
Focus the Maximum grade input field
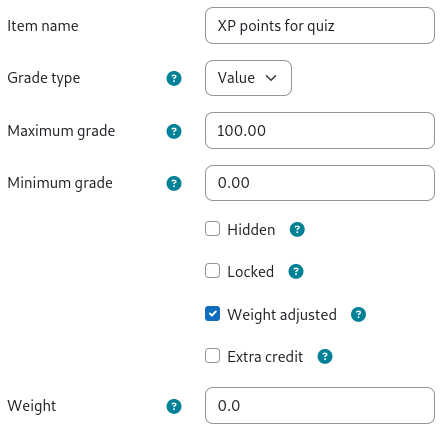click(320, 131)
